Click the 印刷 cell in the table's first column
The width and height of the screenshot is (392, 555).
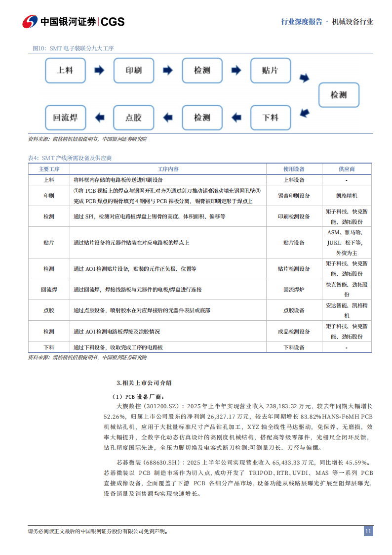[49, 196]
